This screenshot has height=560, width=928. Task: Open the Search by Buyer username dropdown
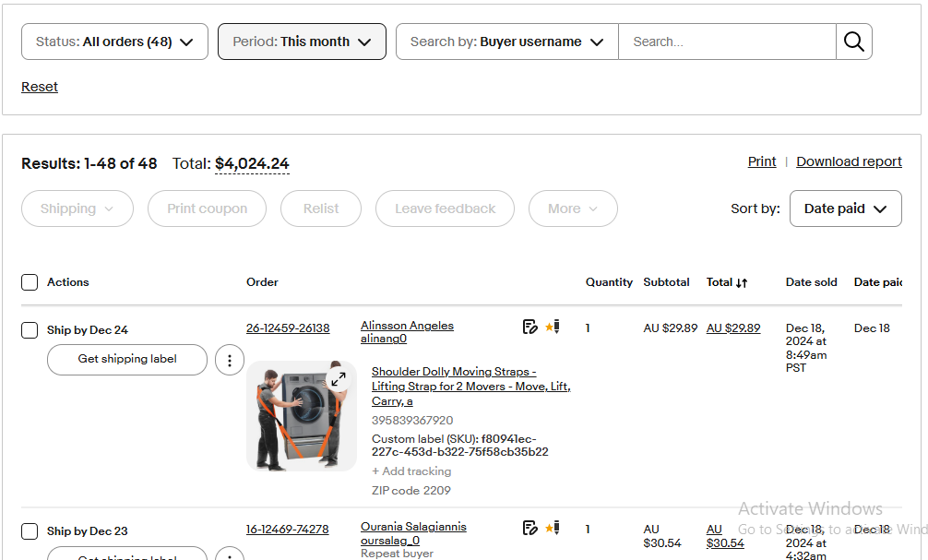point(506,42)
